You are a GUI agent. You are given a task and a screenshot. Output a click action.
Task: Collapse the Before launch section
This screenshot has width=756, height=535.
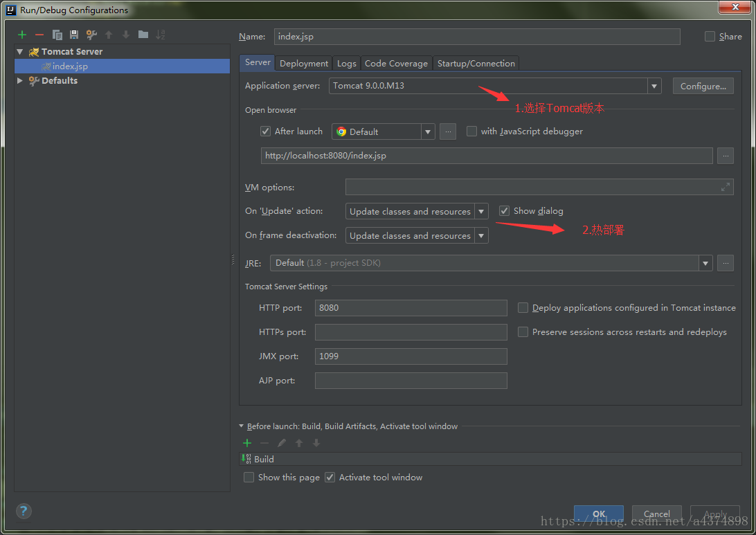(x=242, y=426)
